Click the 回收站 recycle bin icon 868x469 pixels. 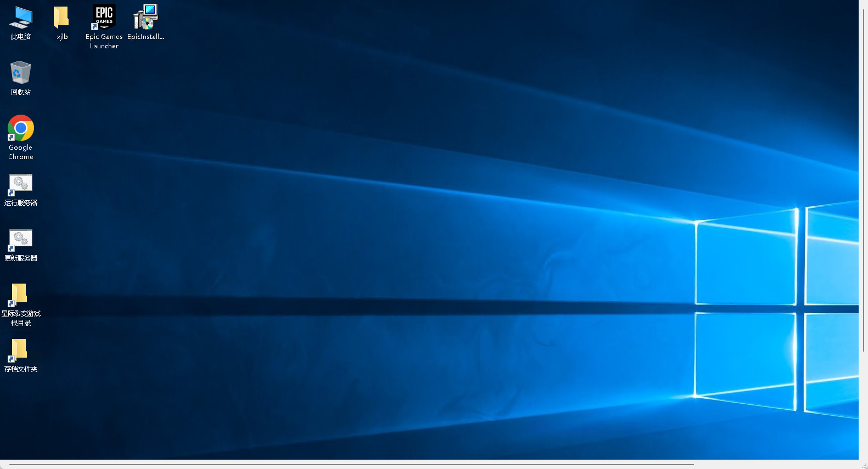21,73
